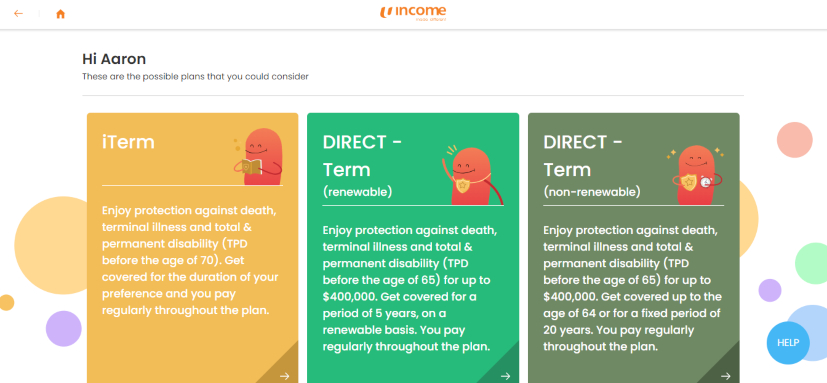
Task: Click the "(non-renewable)" subtitle label
Action: pyautogui.click(x=592, y=192)
